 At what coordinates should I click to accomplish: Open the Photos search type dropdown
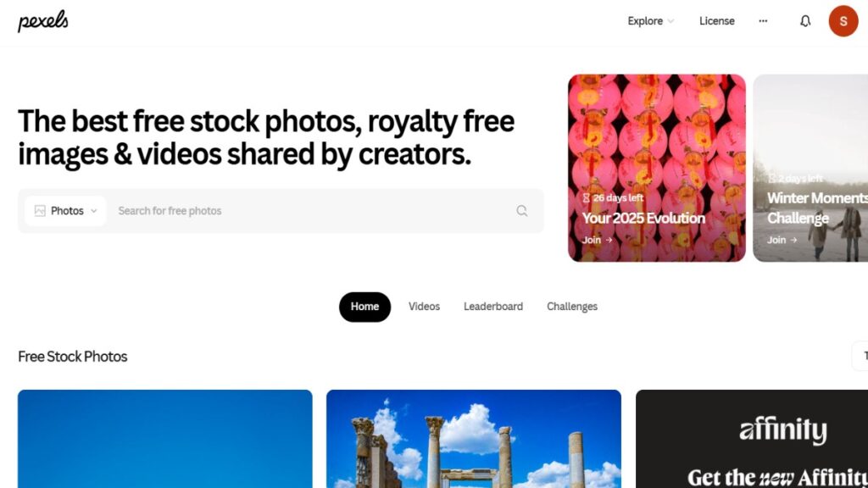pyautogui.click(x=65, y=211)
